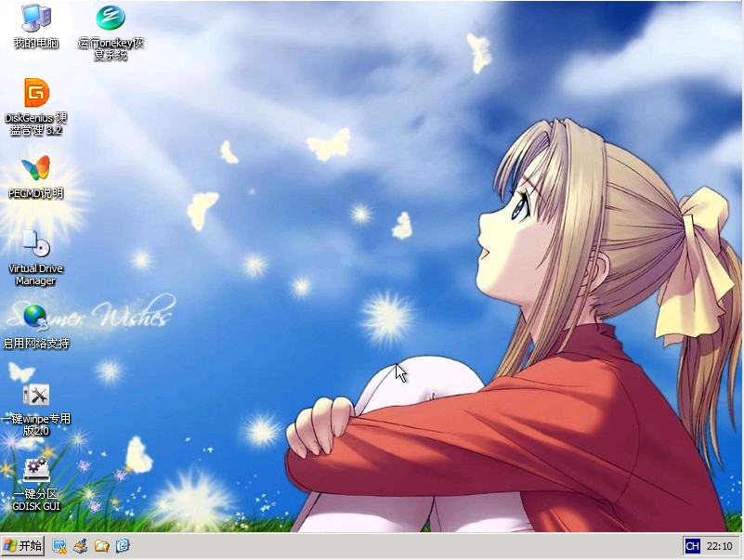This screenshot has width=744, height=560.
Task: Open quick launch folder search icon
Action: click(x=101, y=546)
